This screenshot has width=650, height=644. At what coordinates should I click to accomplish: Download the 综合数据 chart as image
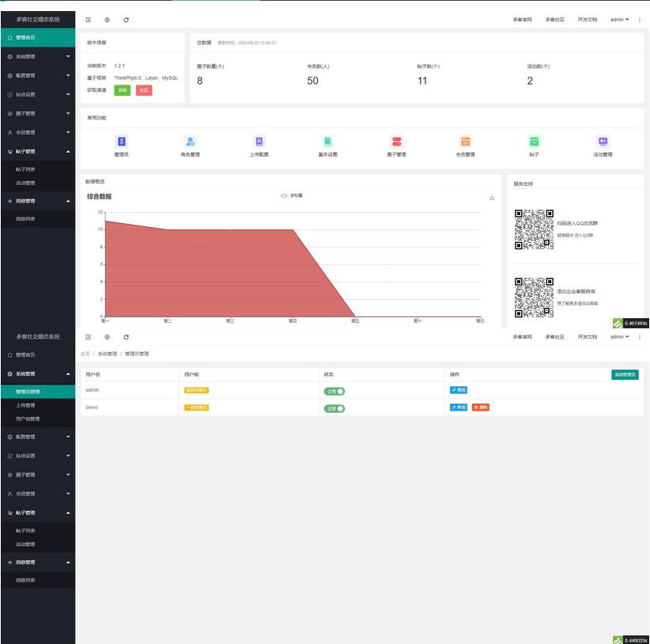tap(492, 197)
